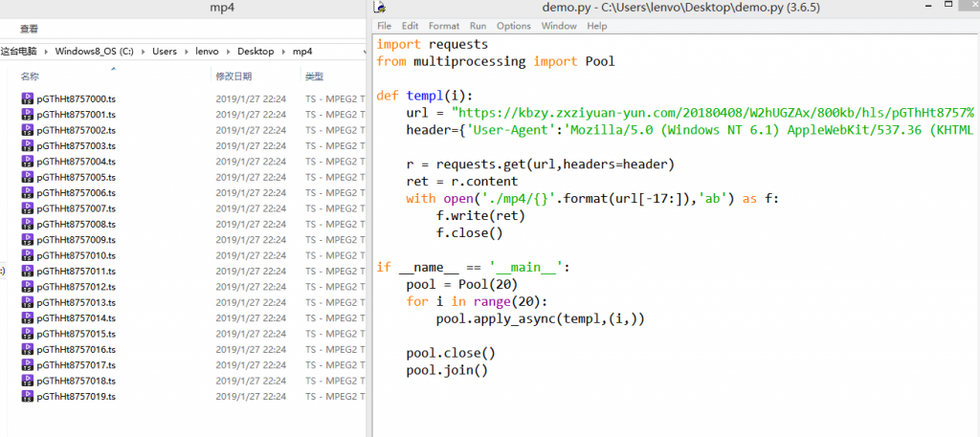Image resolution: width=980 pixels, height=437 pixels.
Task: Click the 'ret = r.content' code line
Action: tap(462, 182)
